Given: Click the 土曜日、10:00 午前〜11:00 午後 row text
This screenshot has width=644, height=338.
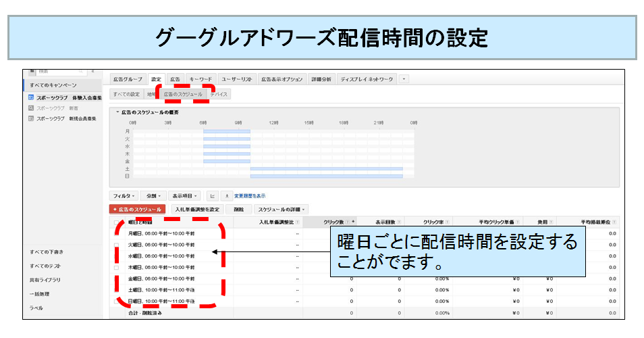Looking at the screenshot, I should coord(161,290).
